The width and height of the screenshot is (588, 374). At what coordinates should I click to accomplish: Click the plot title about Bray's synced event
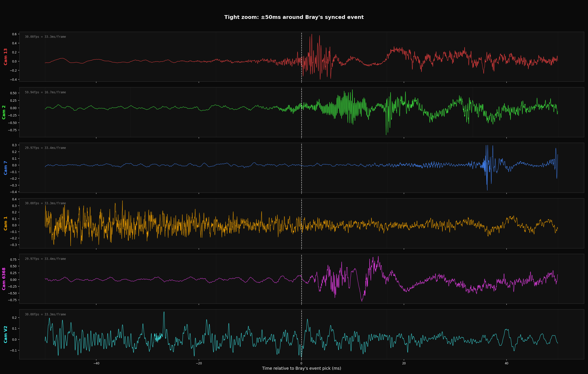pos(294,17)
